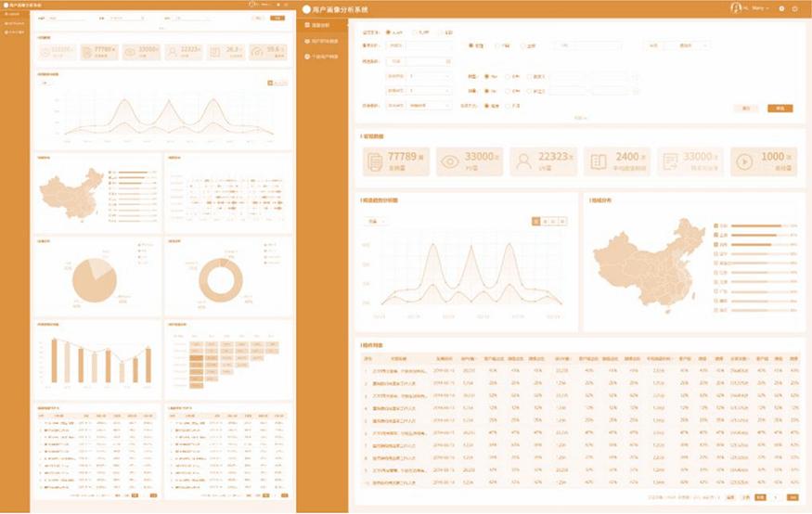Select the first radio option in the top filter row
Image resolution: width=812 pixels, height=514 pixels.
coord(388,32)
